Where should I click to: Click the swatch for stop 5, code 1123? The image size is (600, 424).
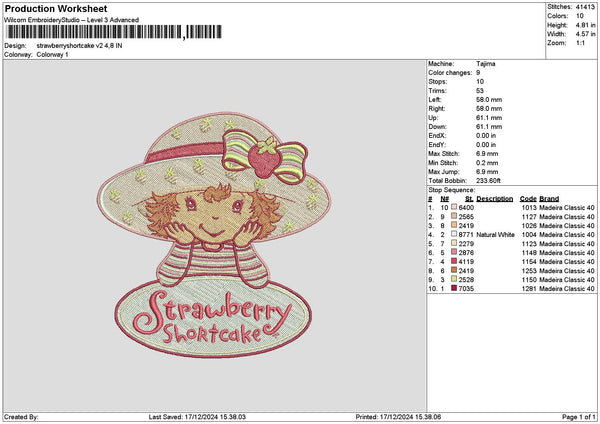[454, 243]
